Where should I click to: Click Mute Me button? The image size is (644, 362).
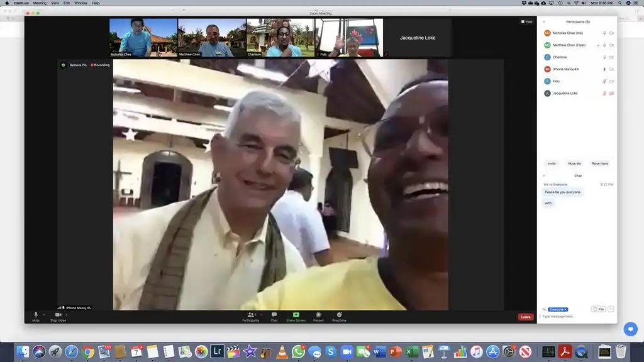tap(574, 163)
